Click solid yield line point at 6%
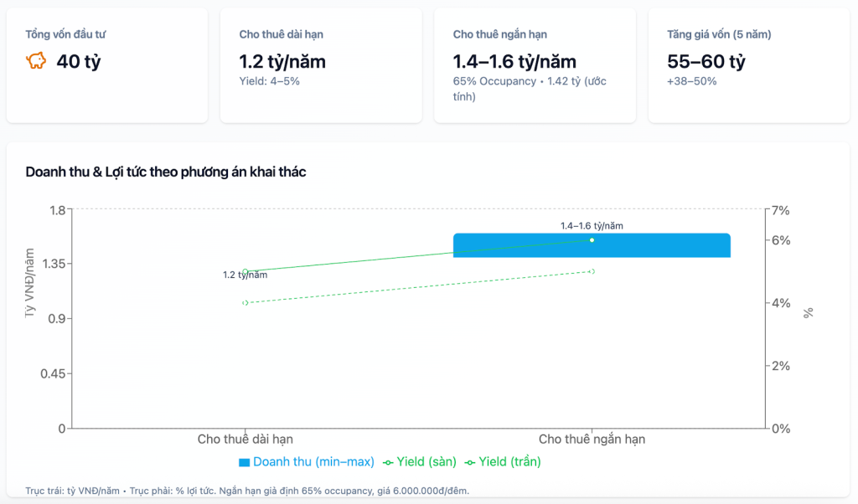Screen dimensions: 858x504 pos(592,240)
